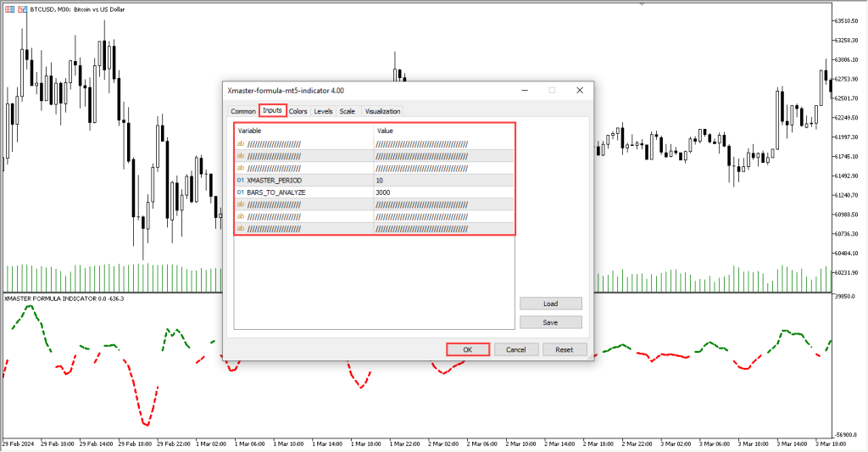Screen dimensions: 868x452
Task: Click the -56900.8 indicator scale value
Action: pos(847,435)
